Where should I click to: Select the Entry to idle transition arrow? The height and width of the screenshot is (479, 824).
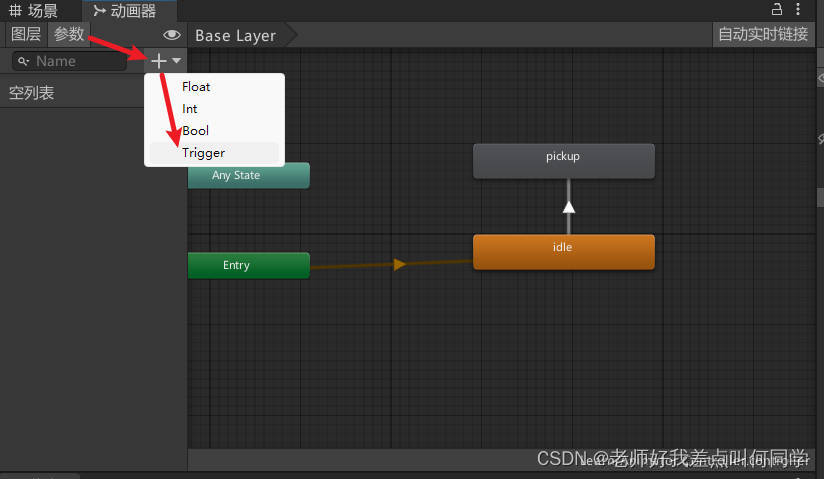tap(400, 264)
